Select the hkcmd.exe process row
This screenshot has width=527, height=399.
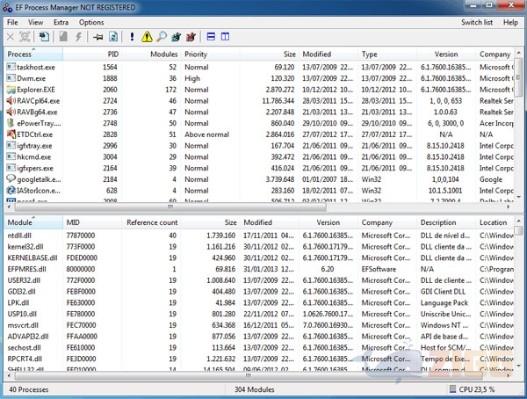[259, 157]
